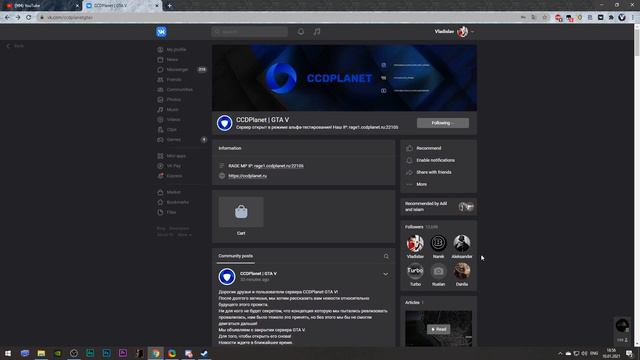Open the Windows notification center icon
640x360 pixels.
[629, 353]
